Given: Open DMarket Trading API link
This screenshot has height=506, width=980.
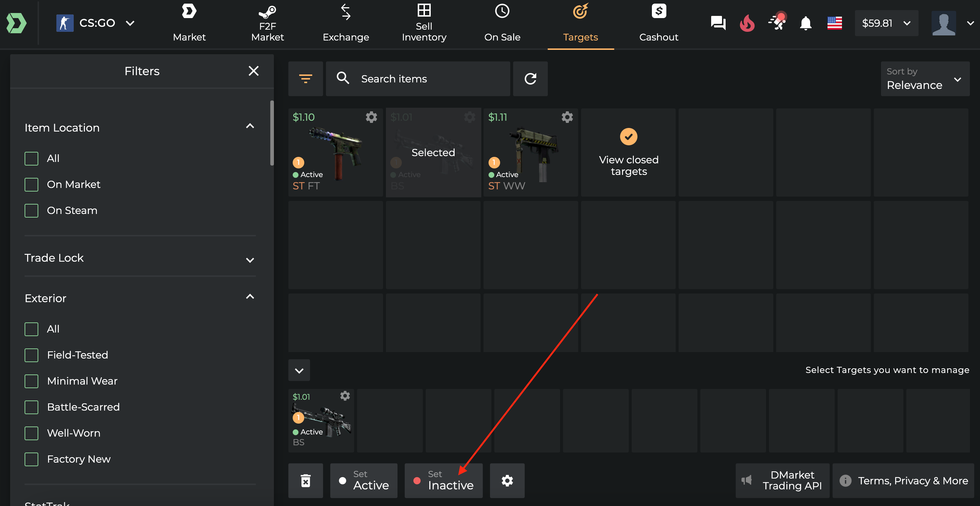Looking at the screenshot, I should click(x=782, y=480).
